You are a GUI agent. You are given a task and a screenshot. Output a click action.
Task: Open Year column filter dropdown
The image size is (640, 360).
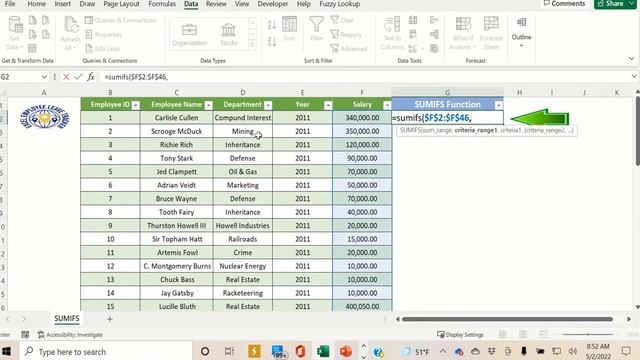pyautogui.click(x=328, y=105)
